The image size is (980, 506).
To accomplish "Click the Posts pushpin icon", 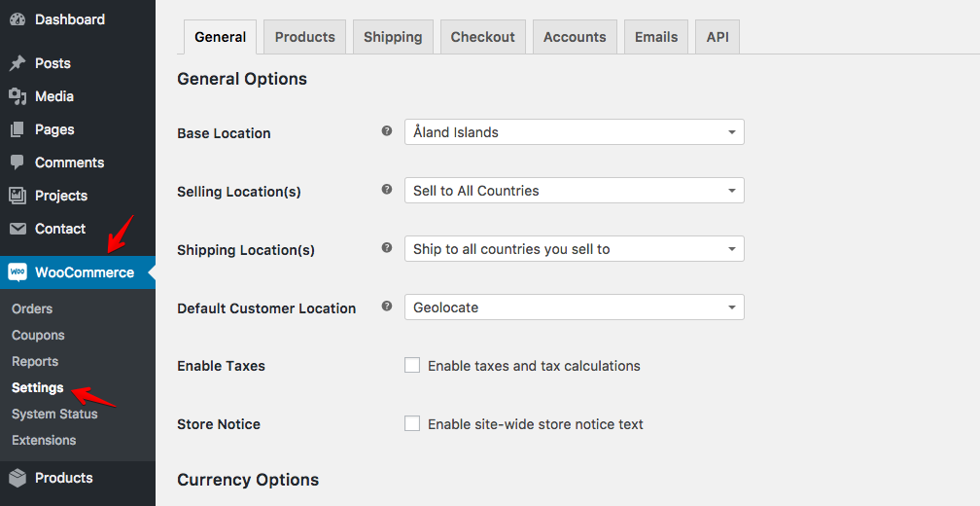I will (x=17, y=63).
